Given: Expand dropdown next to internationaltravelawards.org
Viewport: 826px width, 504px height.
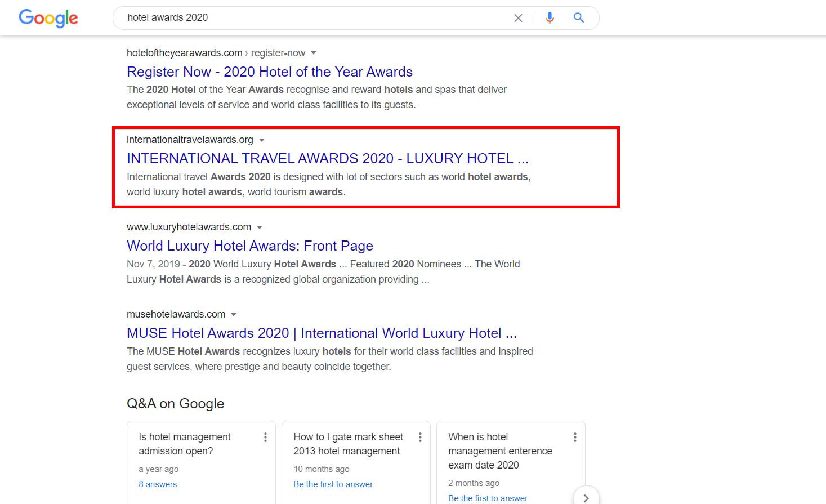Looking at the screenshot, I should click(262, 140).
